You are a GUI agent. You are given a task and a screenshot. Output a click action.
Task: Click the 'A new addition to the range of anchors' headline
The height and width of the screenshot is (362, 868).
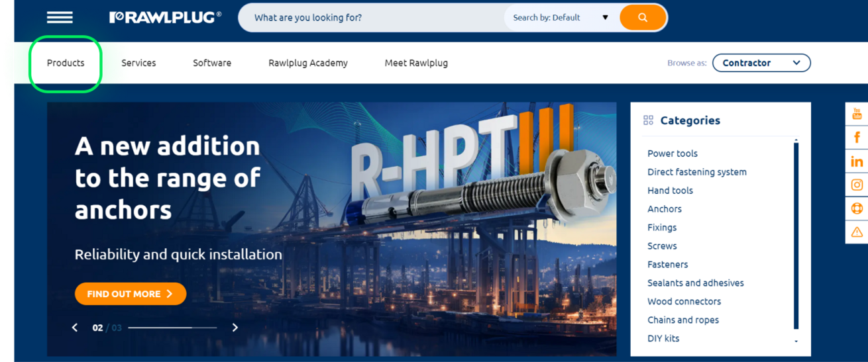pyautogui.click(x=168, y=177)
